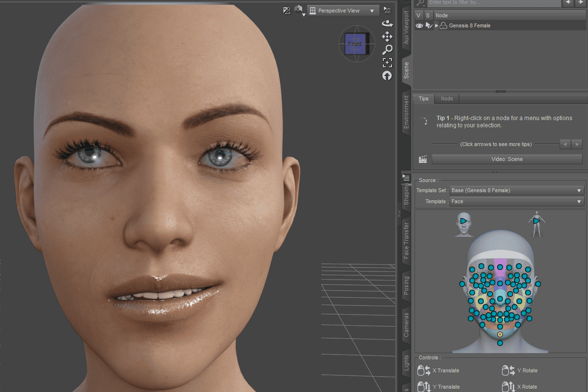
Task: Click the V column header toggle
Action: [x=418, y=15]
